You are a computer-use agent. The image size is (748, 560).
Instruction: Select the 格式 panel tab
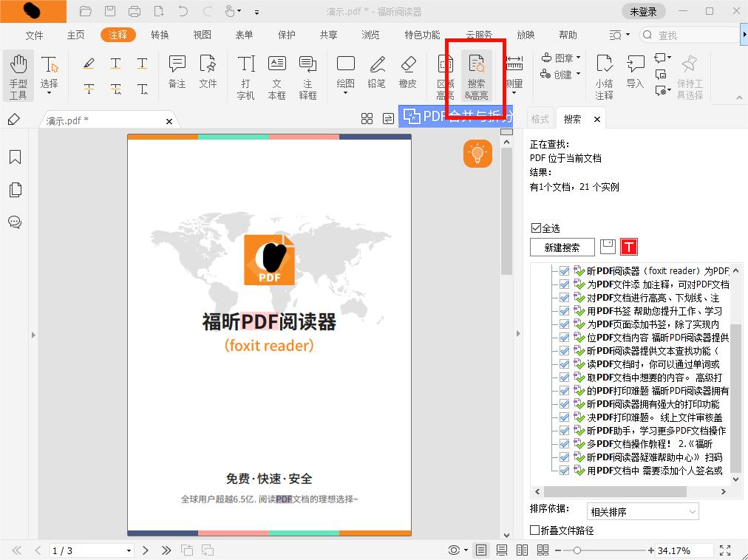coord(540,118)
